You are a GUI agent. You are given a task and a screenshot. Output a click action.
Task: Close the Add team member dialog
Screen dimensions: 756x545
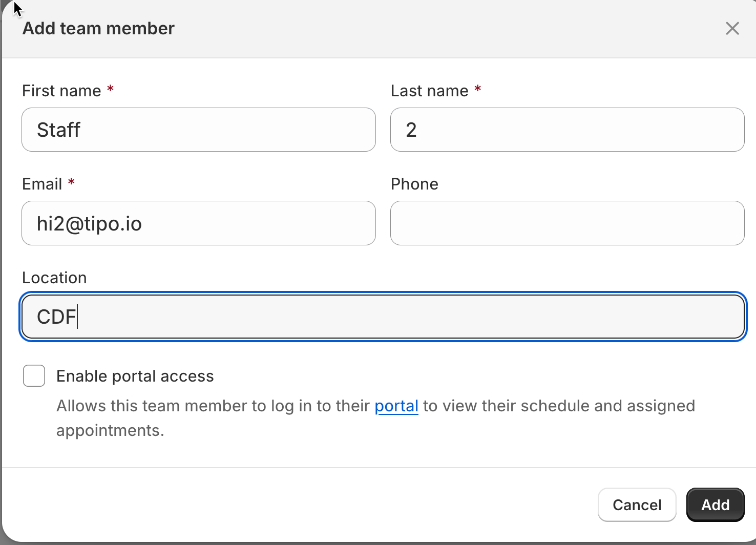pos(732,29)
